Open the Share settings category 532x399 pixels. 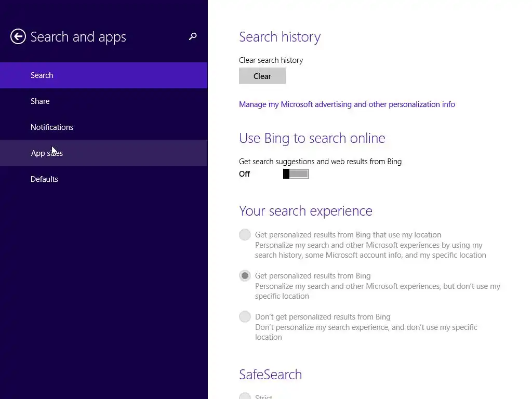click(103, 101)
